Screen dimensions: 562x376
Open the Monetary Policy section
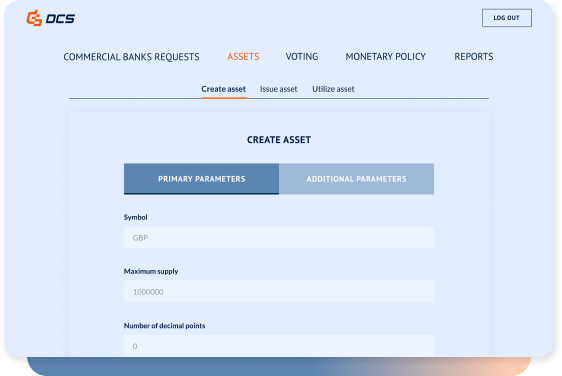click(385, 57)
